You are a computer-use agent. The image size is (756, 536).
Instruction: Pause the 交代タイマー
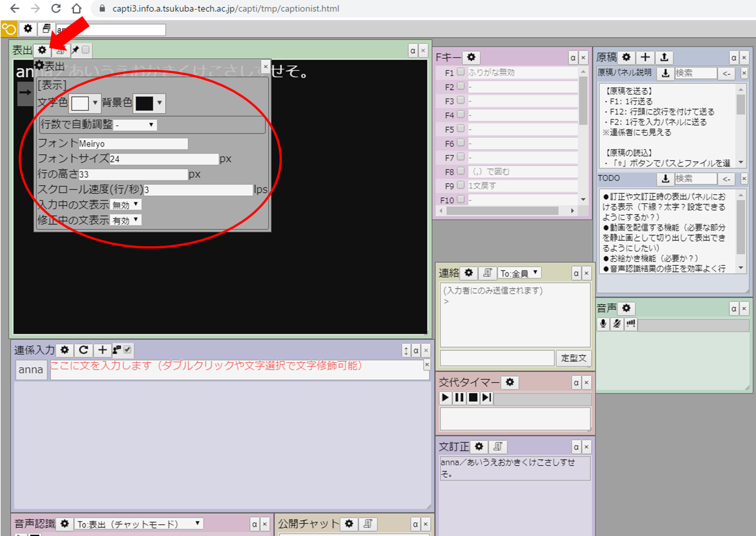[x=459, y=398]
